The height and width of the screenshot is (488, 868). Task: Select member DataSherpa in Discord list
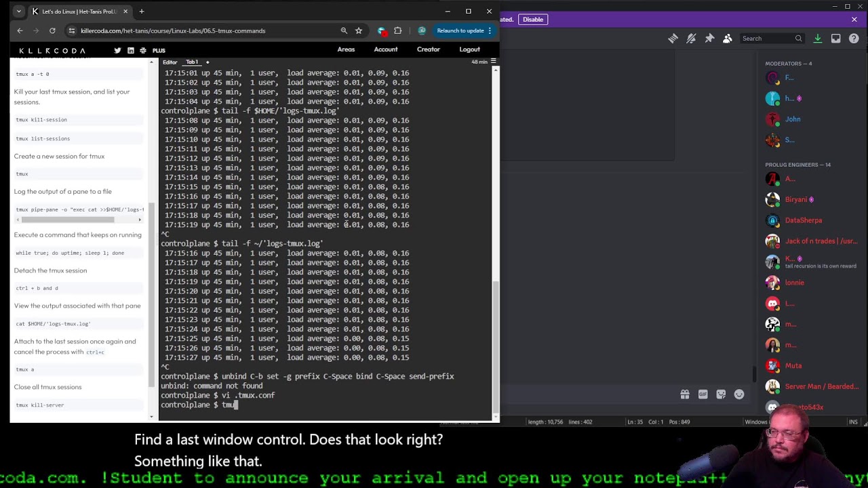point(804,220)
